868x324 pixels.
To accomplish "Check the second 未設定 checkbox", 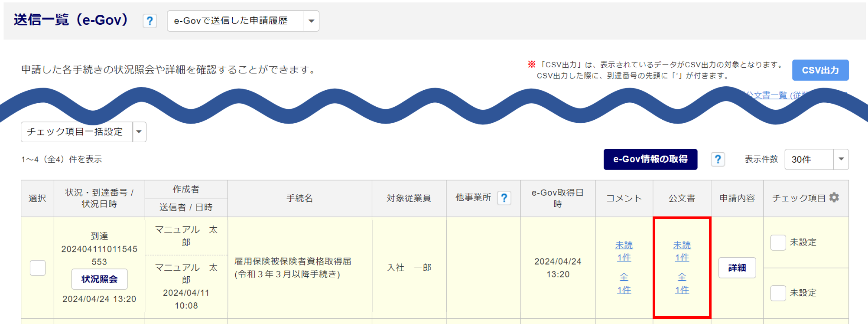I will click(x=778, y=293).
